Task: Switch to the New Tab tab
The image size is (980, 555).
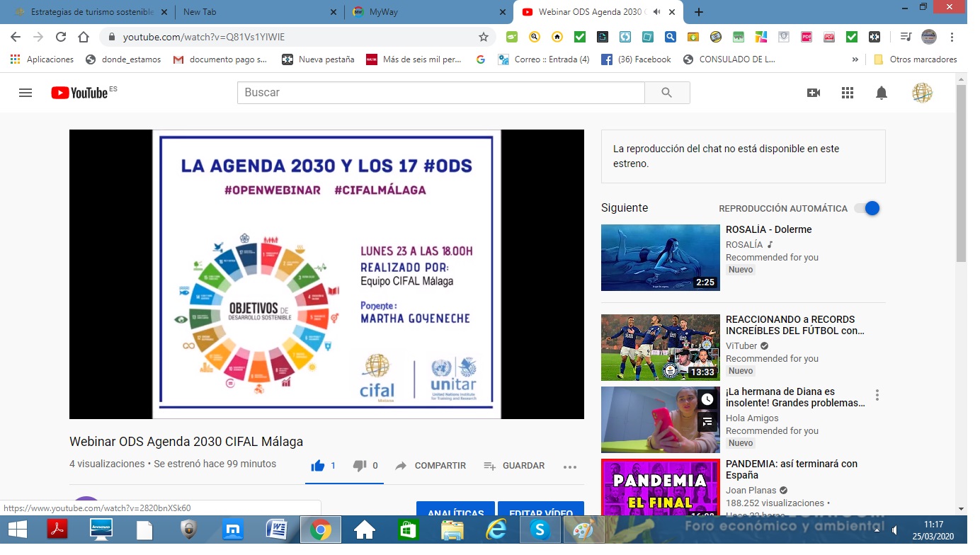Action: 258,12
